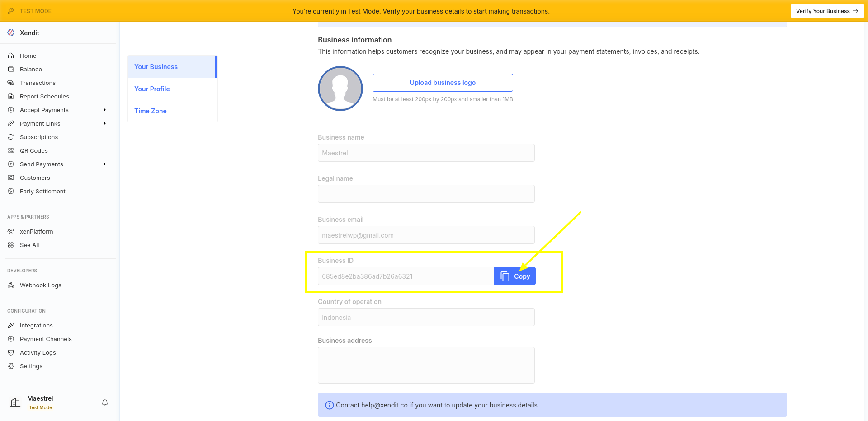The image size is (868, 421).
Task: Select the Your Business tab
Action: tap(156, 67)
